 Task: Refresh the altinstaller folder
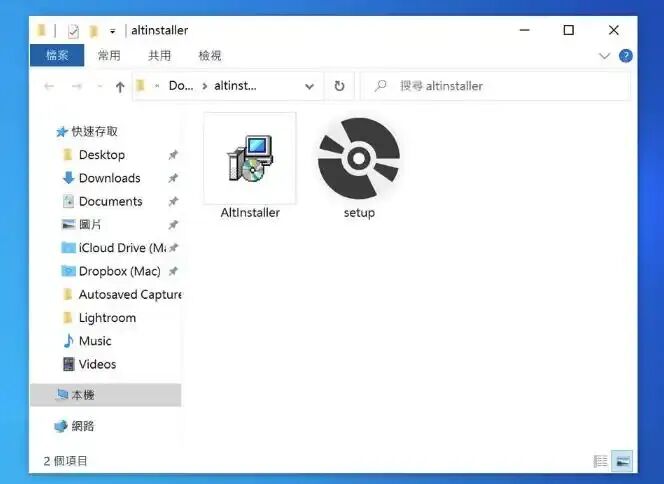tap(339, 86)
